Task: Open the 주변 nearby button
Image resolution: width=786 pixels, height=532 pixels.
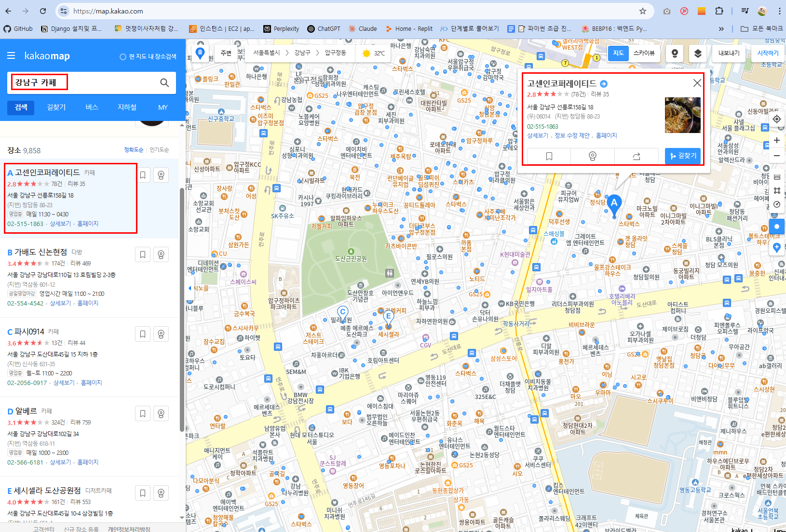Action: [226, 53]
